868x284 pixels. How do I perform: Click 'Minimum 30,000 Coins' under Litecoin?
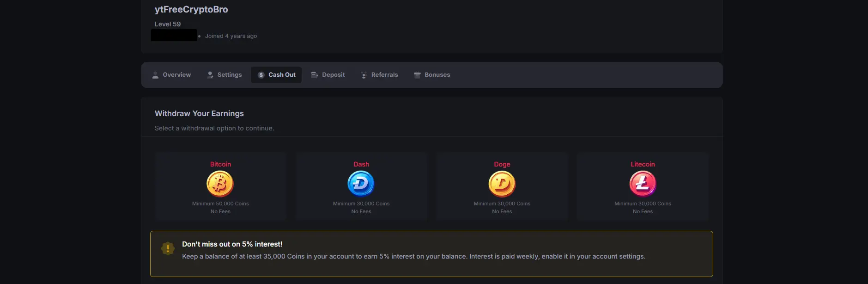(643, 204)
